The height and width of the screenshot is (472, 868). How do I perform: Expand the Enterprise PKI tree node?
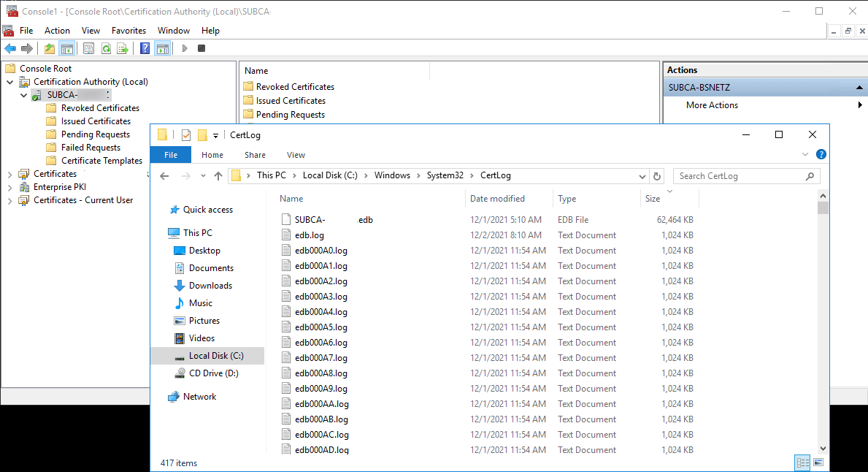click(x=9, y=187)
